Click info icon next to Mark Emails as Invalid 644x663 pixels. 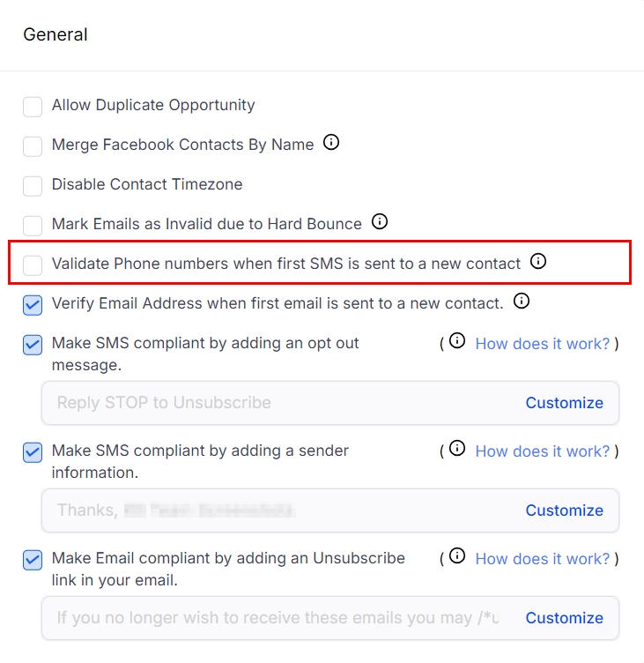click(x=380, y=221)
